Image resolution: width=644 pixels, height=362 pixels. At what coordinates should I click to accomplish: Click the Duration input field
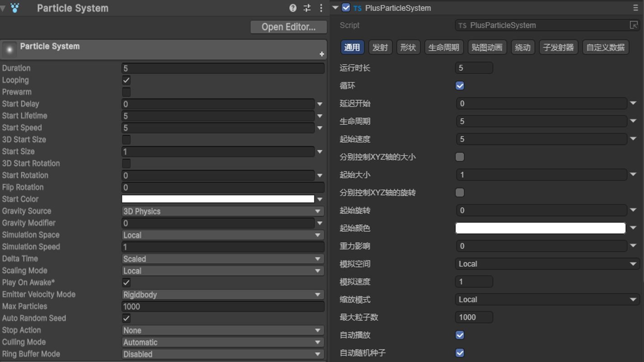[x=223, y=68]
